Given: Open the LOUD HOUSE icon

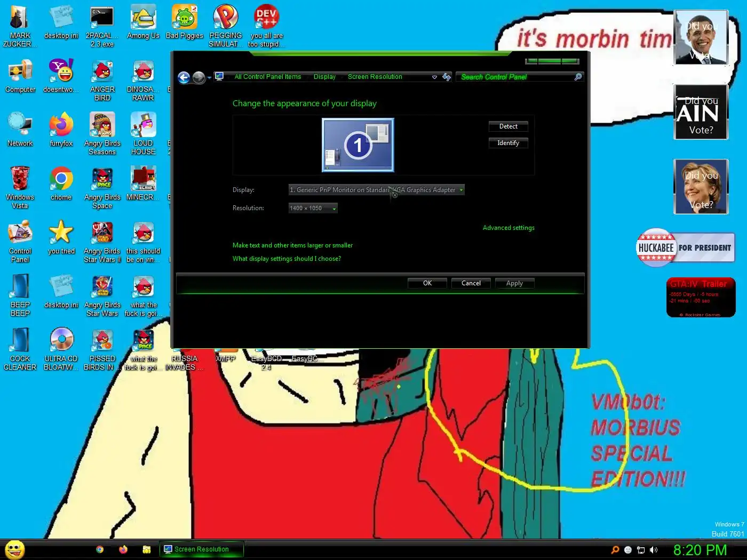Looking at the screenshot, I should (143, 134).
